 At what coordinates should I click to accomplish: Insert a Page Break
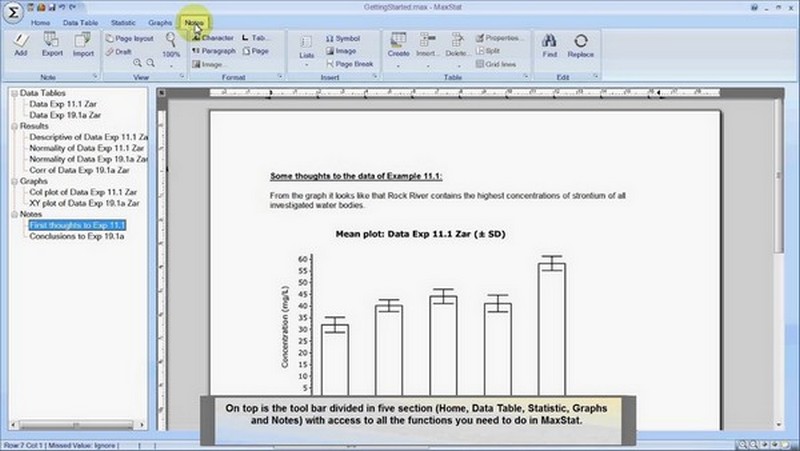coord(350,64)
